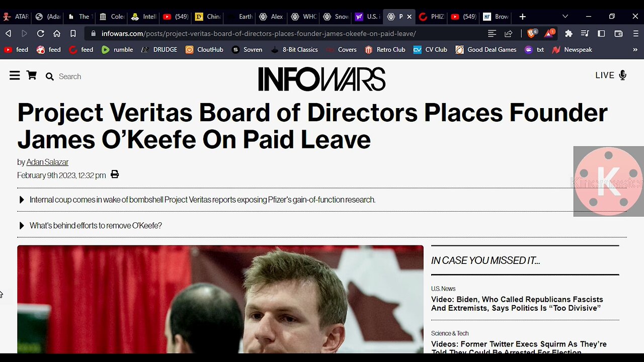The image size is (644, 362).
Task: Click 'February 9th 2023, 12:32 pm' date
Action: 61,175
